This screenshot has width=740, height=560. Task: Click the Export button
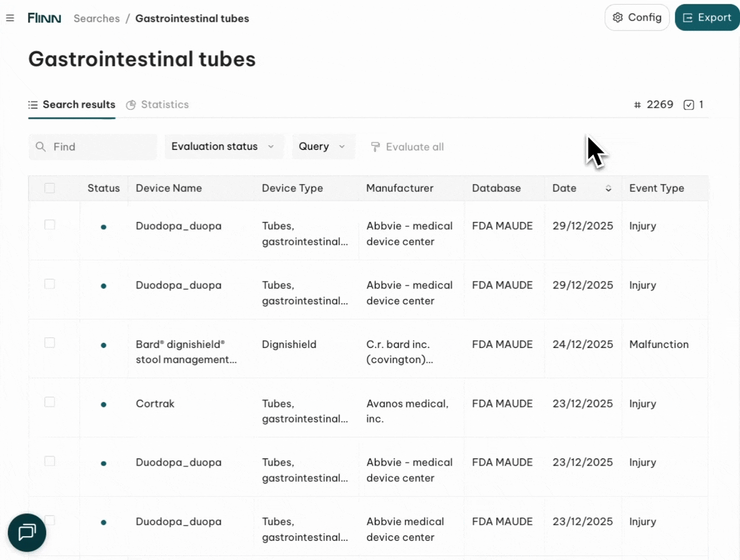tap(707, 18)
